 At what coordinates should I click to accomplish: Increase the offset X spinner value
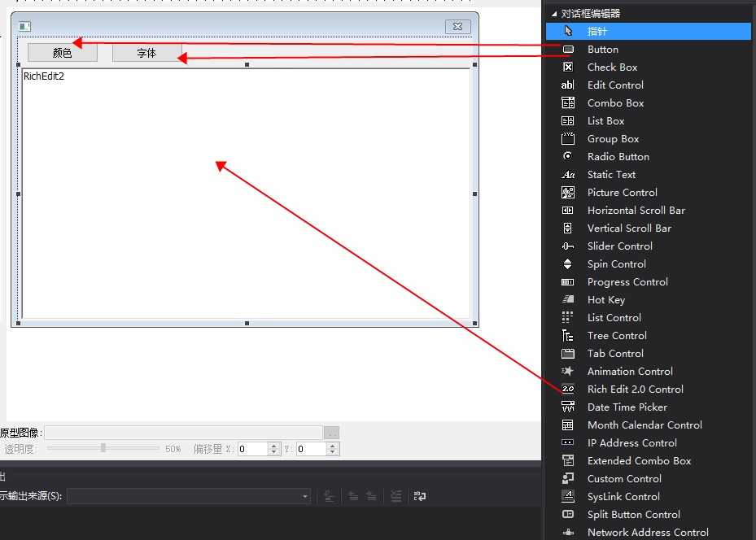[274, 446]
